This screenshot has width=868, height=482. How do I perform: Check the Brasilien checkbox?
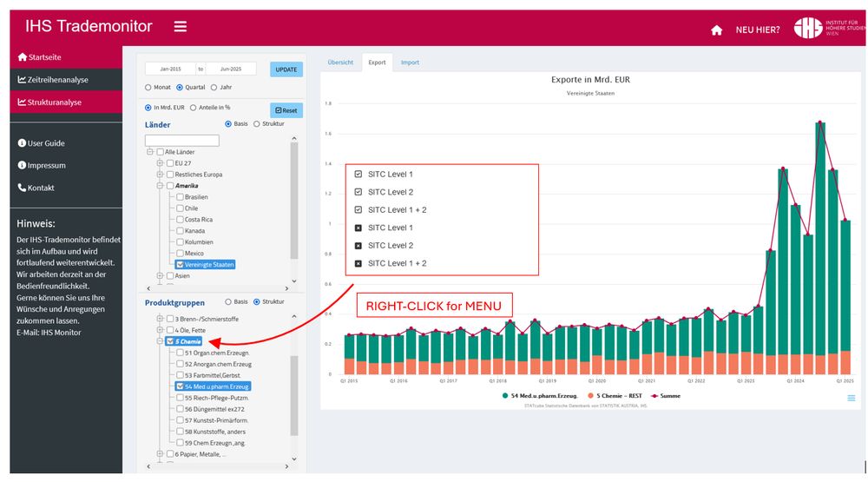(180, 196)
